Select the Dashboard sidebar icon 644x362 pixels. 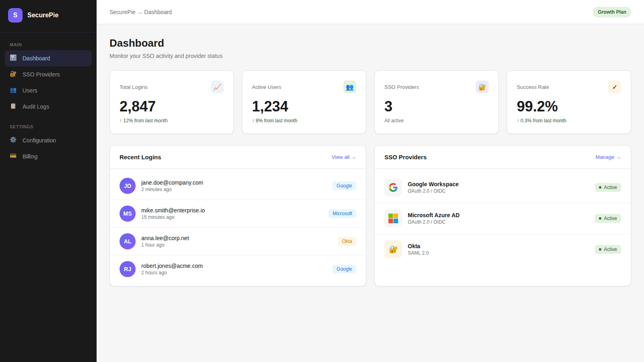pyautogui.click(x=13, y=58)
